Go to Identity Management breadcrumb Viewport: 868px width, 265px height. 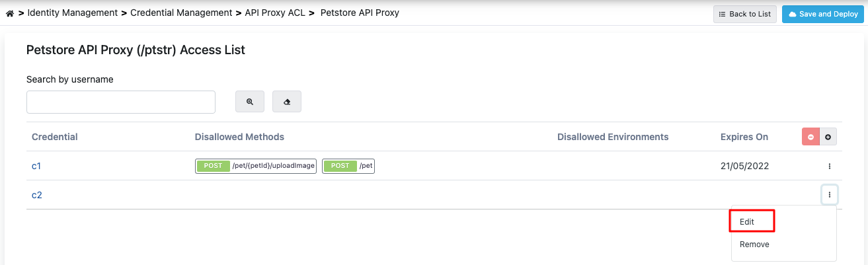pyautogui.click(x=72, y=13)
